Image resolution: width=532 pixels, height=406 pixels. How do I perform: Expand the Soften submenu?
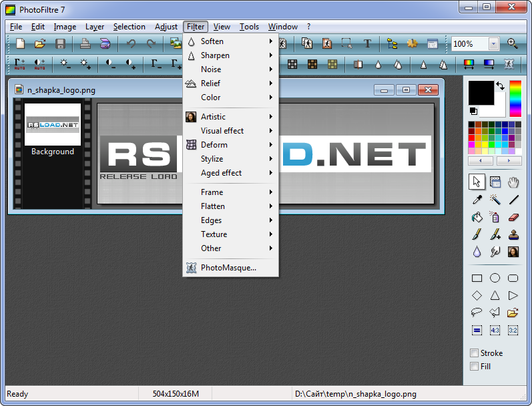click(x=231, y=41)
